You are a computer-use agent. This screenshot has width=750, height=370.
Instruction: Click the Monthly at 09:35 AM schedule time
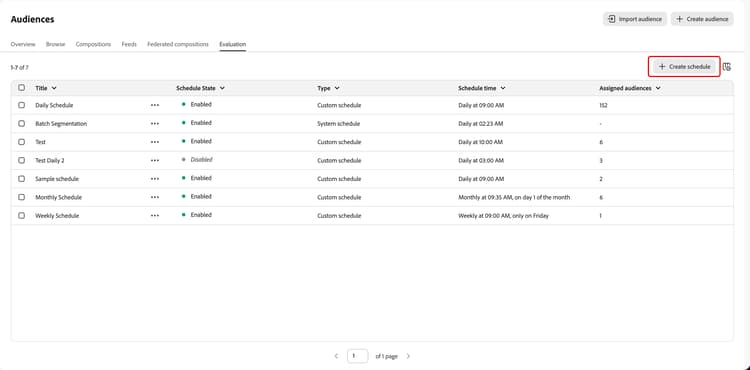pyautogui.click(x=514, y=197)
